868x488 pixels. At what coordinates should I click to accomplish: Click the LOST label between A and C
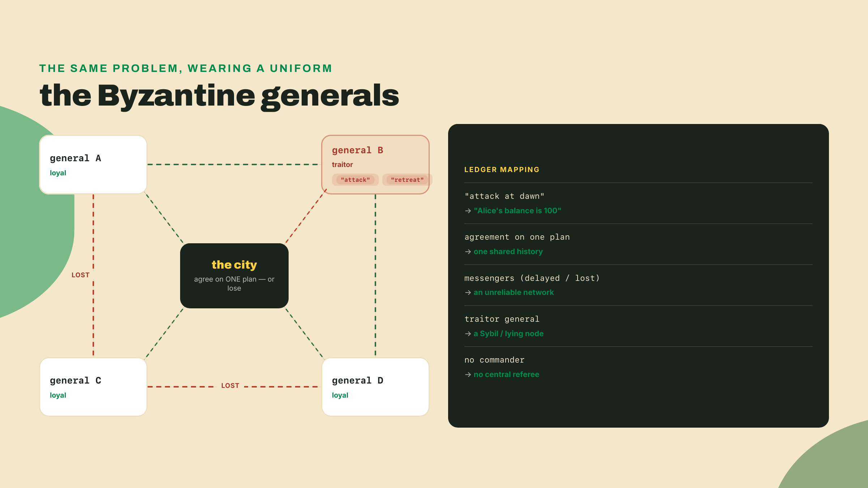tap(80, 275)
